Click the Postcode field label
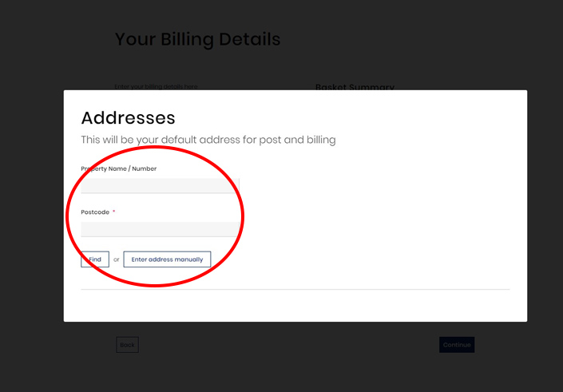 (95, 212)
